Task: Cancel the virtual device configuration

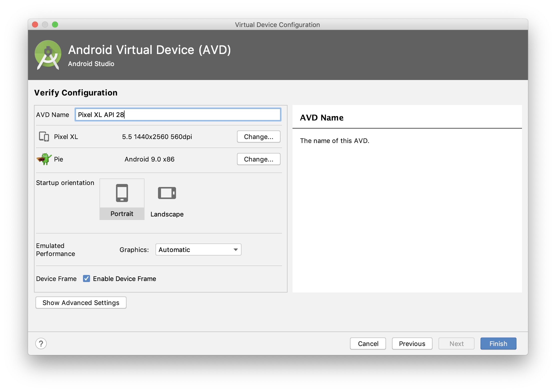Action: pos(368,343)
